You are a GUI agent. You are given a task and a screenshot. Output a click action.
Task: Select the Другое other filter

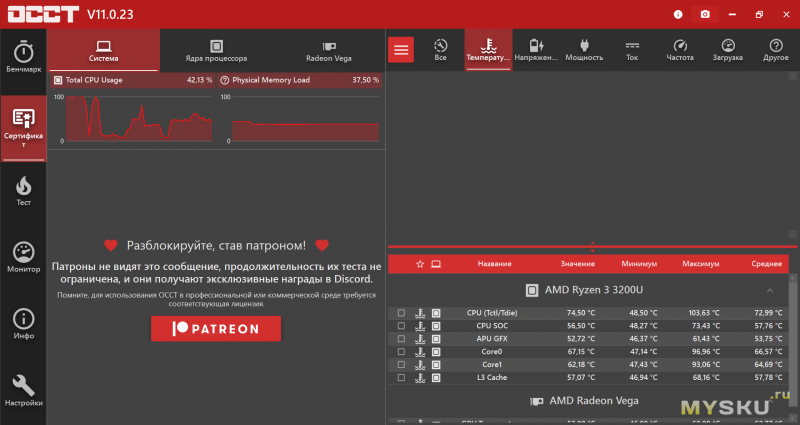pyautogui.click(x=776, y=50)
